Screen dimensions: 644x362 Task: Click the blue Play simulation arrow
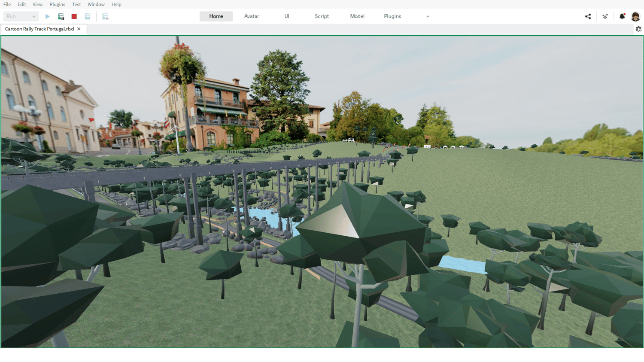click(x=47, y=16)
